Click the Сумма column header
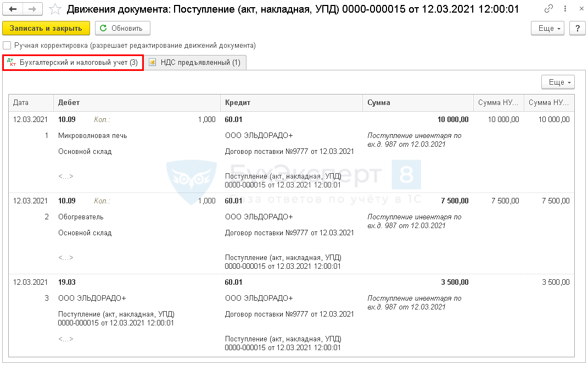 (379, 103)
